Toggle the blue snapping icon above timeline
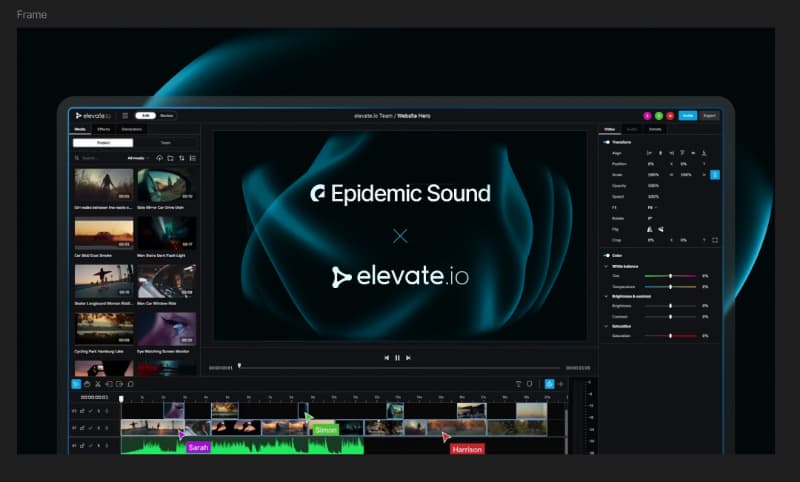Viewport: 800px width, 482px height. (x=549, y=384)
